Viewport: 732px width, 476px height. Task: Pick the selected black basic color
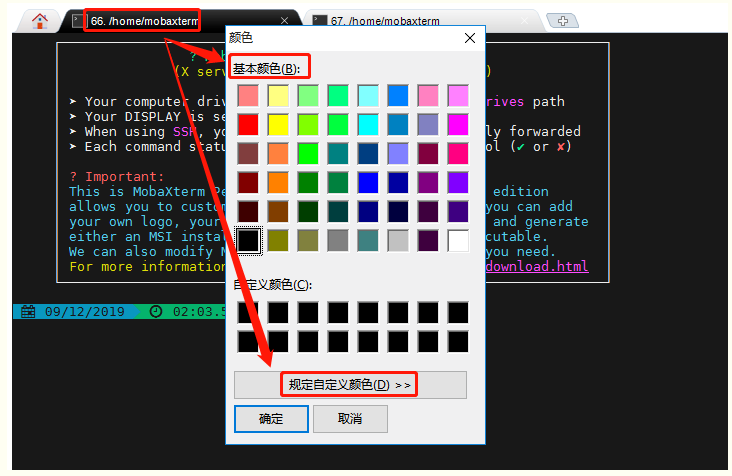click(248, 240)
